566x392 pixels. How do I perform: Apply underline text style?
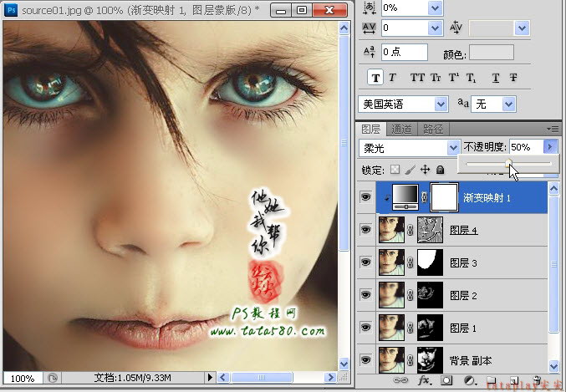(496, 78)
